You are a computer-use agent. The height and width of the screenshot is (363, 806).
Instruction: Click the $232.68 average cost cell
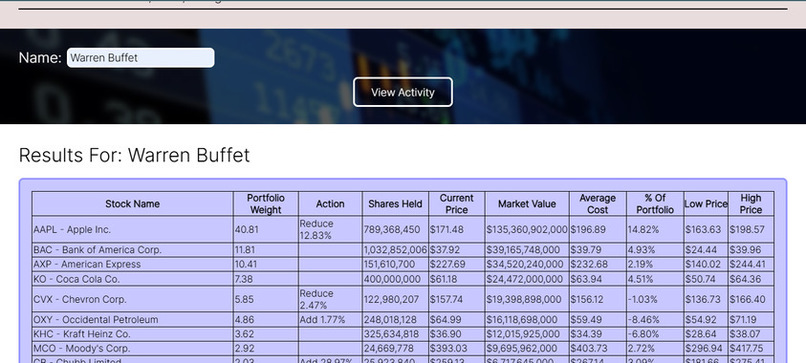597,264
